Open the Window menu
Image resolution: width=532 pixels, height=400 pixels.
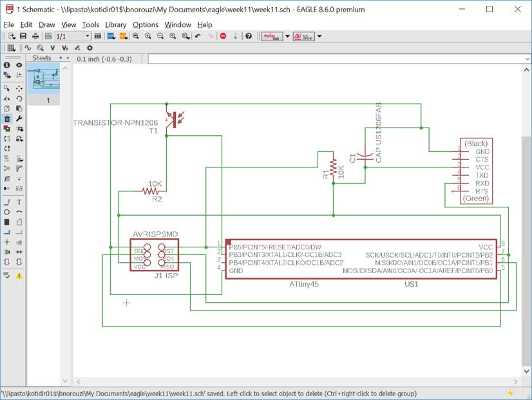tap(178, 24)
